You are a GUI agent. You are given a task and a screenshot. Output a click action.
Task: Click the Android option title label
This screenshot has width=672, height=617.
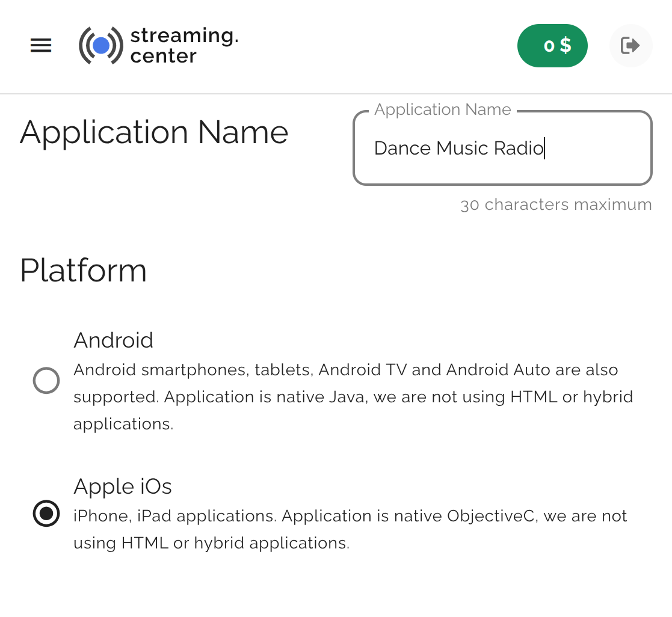click(x=113, y=340)
